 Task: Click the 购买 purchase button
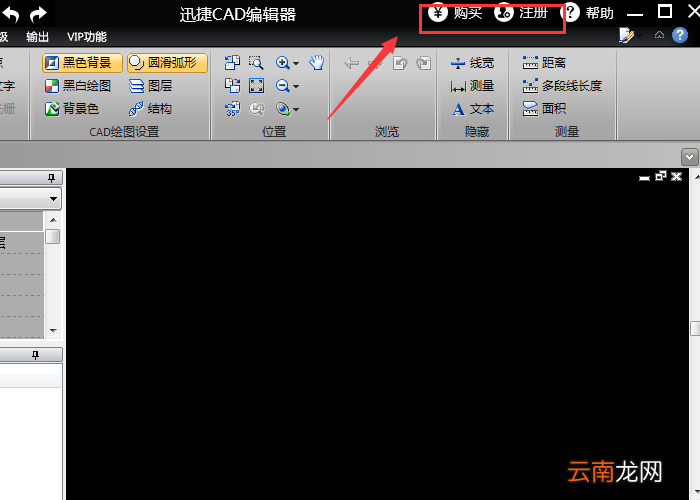455,13
